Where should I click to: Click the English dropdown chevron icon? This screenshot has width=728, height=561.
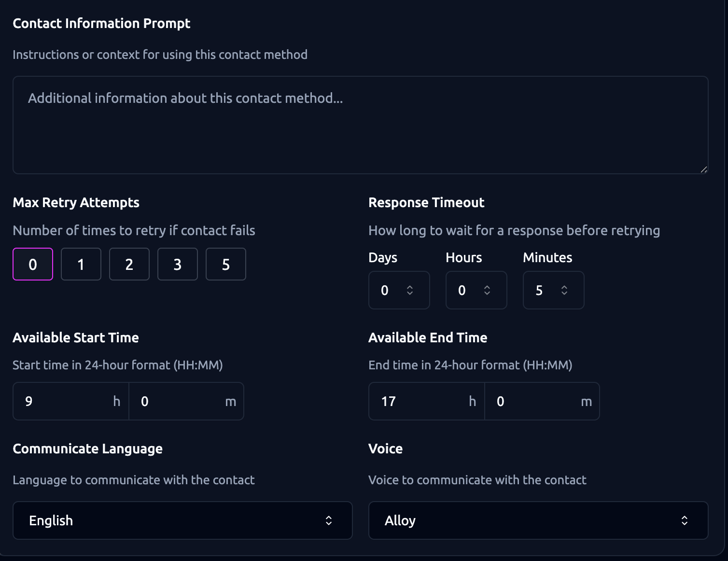[329, 520]
